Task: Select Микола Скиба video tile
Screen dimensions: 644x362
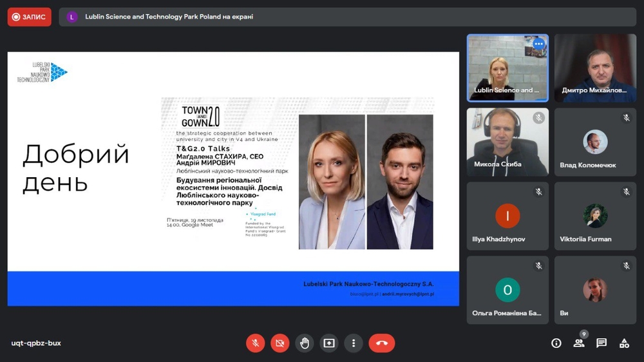Action: tap(507, 142)
